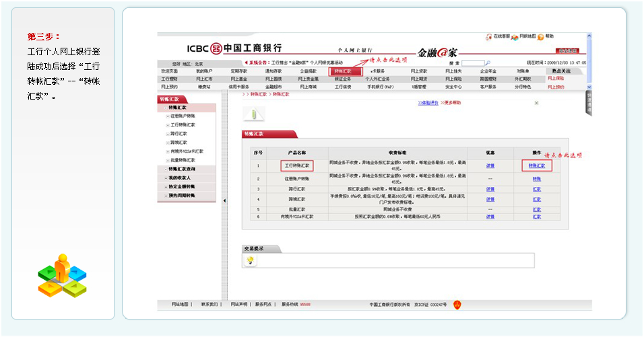Click the police badge icon in footer
644x337 pixels.
457,305
